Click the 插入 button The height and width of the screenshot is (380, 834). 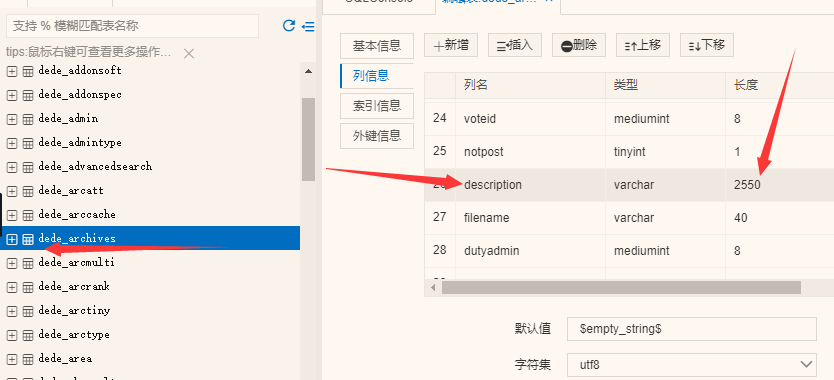[515, 45]
